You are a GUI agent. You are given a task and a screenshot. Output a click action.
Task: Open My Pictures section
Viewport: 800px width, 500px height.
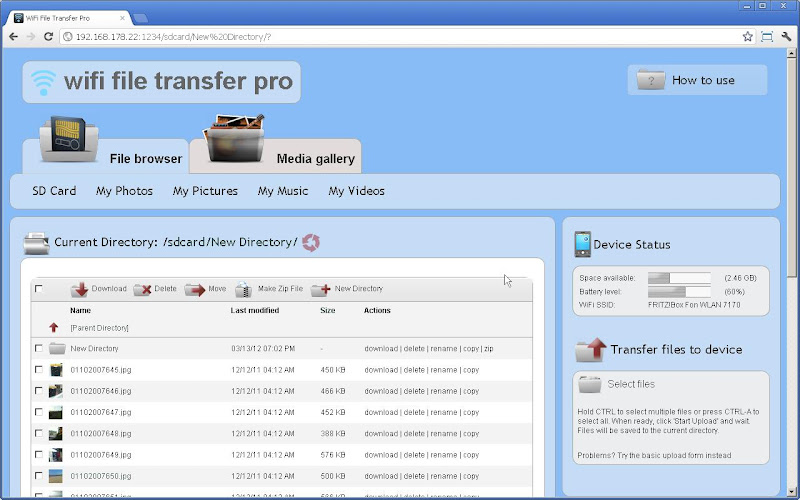point(205,191)
